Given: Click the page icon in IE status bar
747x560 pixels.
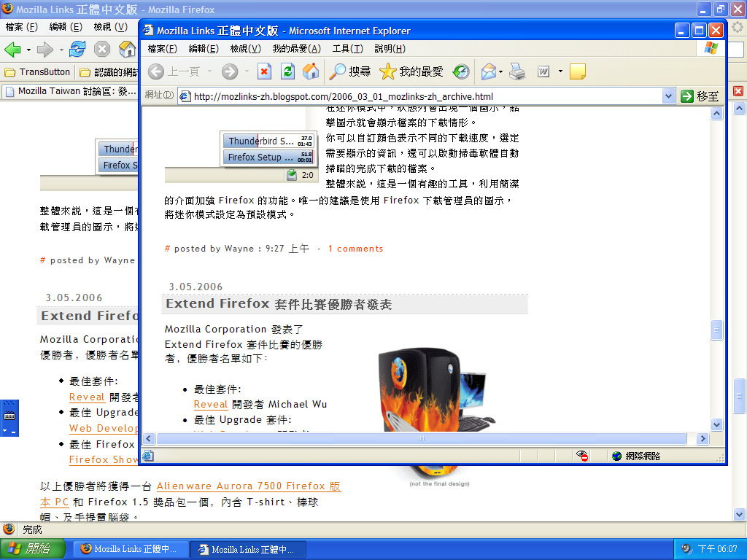Looking at the screenshot, I should (x=148, y=456).
